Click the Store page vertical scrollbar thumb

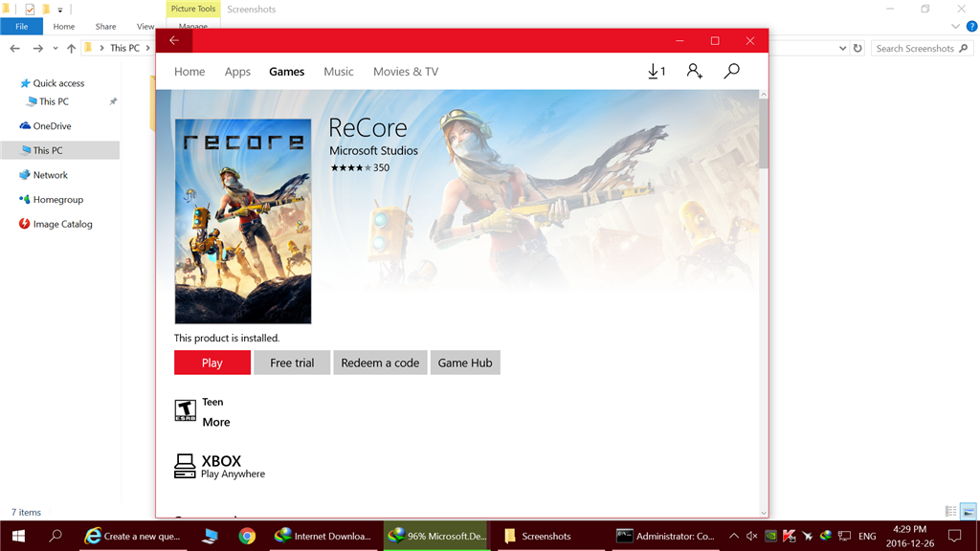tap(763, 133)
